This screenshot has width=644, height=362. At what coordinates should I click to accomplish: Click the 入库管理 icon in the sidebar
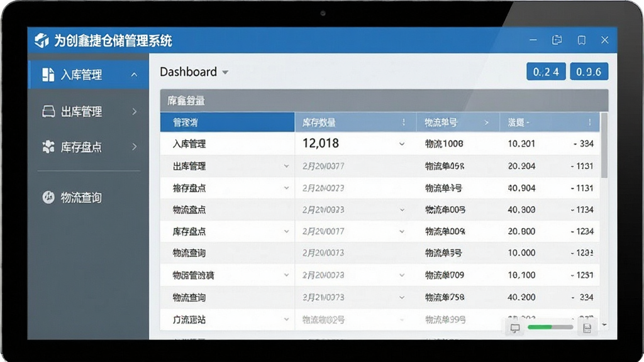[48, 75]
